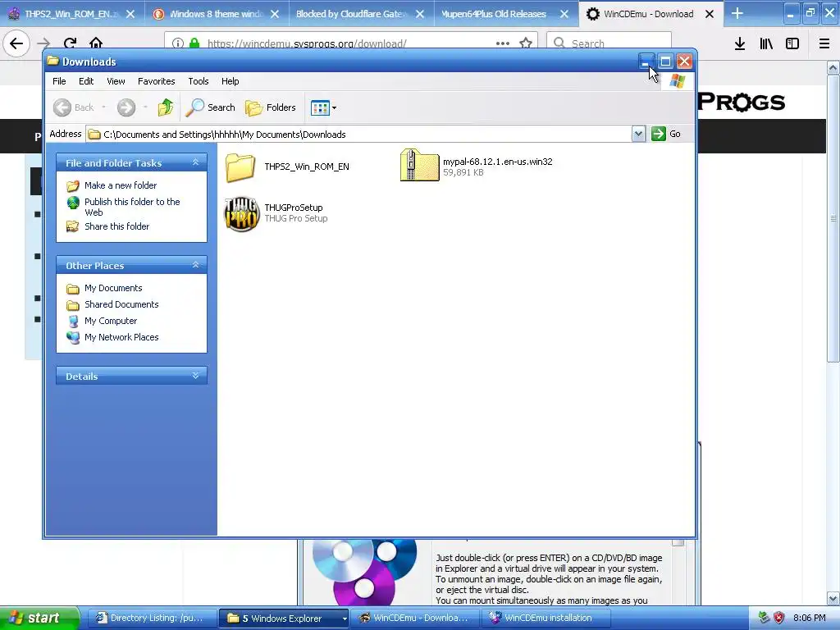
Task: Toggle the browser sidebar icon
Action: [x=792, y=44]
